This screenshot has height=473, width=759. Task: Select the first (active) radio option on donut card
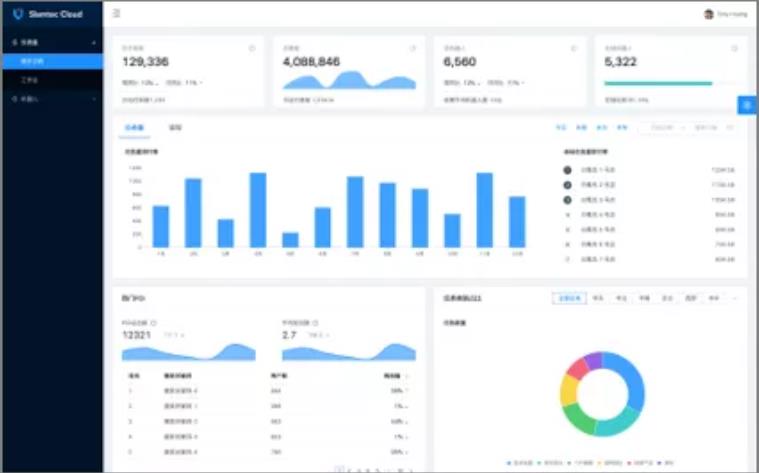tap(569, 299)
